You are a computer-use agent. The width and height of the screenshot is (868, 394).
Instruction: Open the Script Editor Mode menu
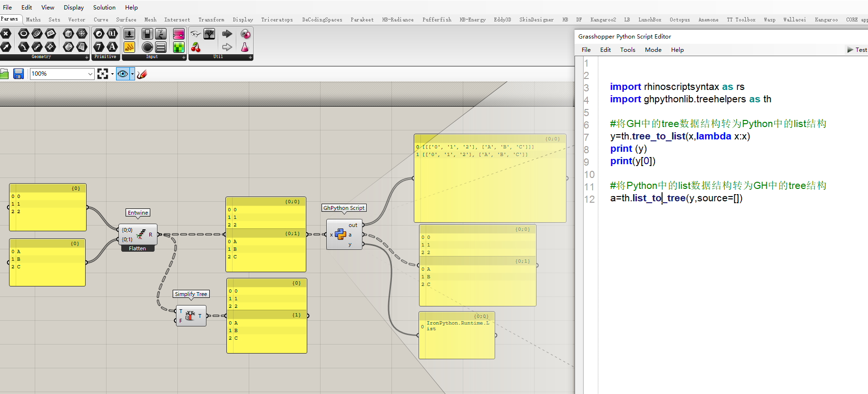point(653,49)
